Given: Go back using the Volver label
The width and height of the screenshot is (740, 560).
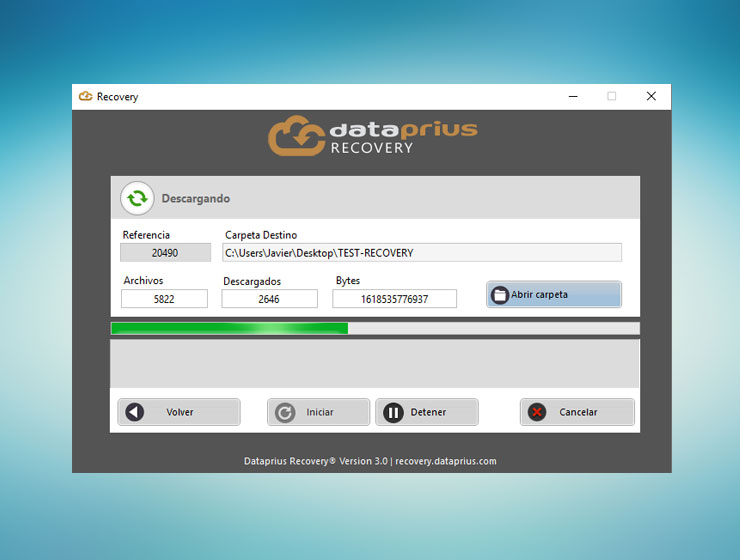Looking at the screenshot, I should click(180, 412).
